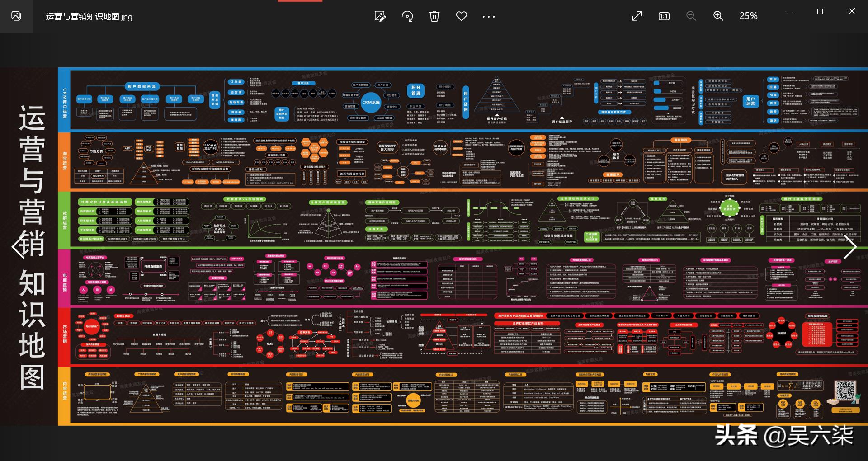Close the Photos viewer window
The image size is (868, 461).
coord(852,11)
